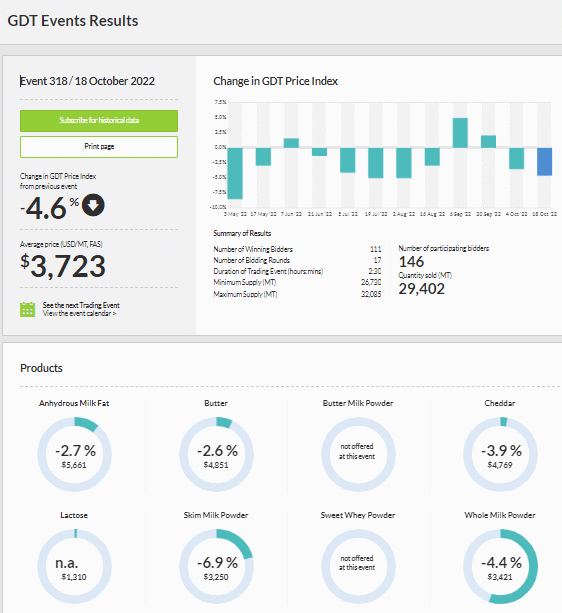This screenshot has height=613, width=562.
Task: Click the Whole Milk Powder price $3,421
Action: tap(500, 577)
